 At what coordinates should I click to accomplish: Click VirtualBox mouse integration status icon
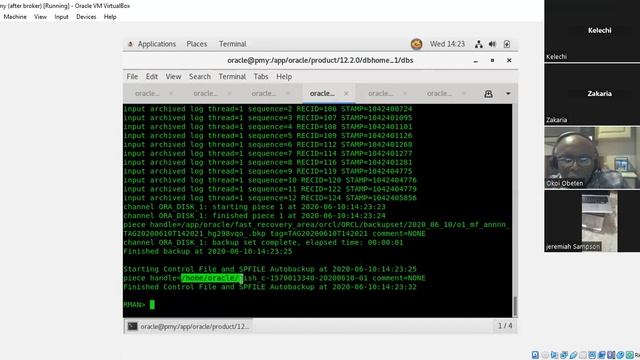(620, 355)
